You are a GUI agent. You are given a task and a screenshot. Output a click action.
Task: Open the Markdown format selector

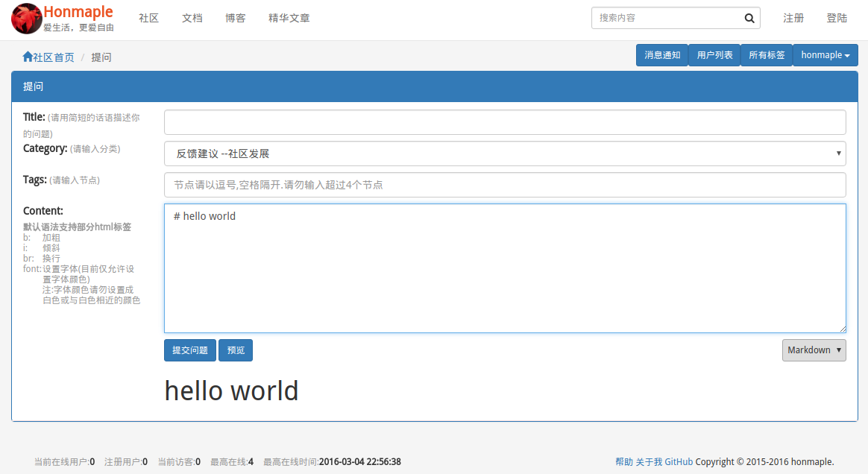814,350
